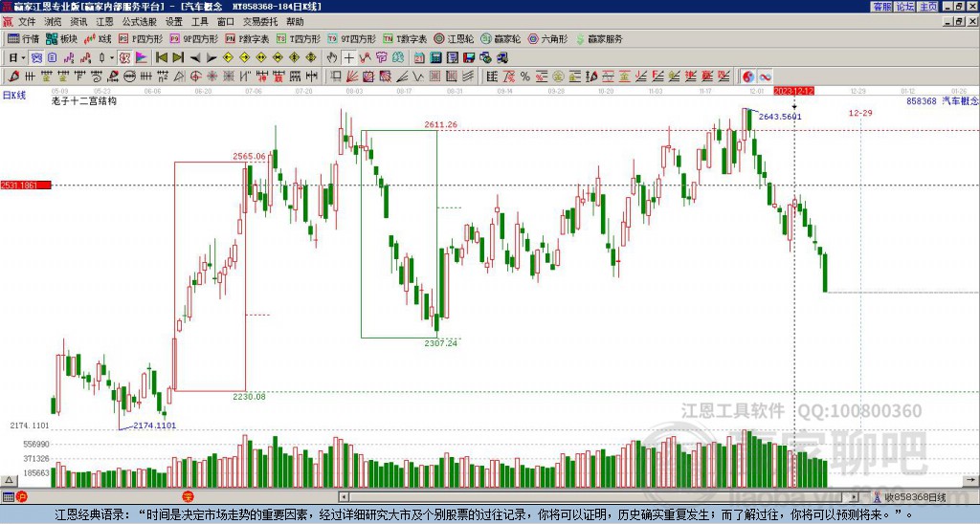Open the 工具 menu

(x=199, y=22)
